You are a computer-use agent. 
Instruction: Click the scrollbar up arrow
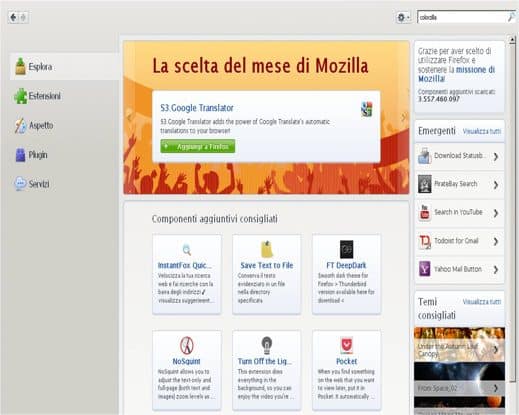[512, 40]
